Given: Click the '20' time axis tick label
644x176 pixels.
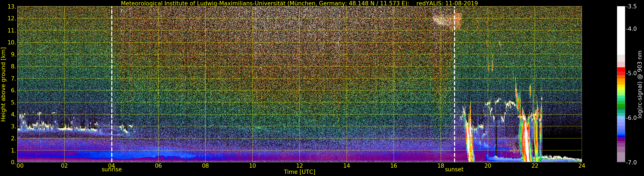Looking at the screenshot, I should click(488, 166).
